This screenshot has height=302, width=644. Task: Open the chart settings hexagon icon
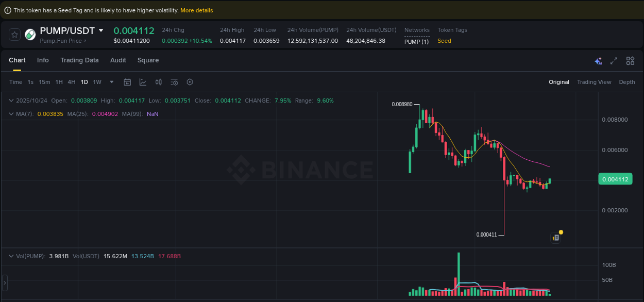tap(189, 81)
